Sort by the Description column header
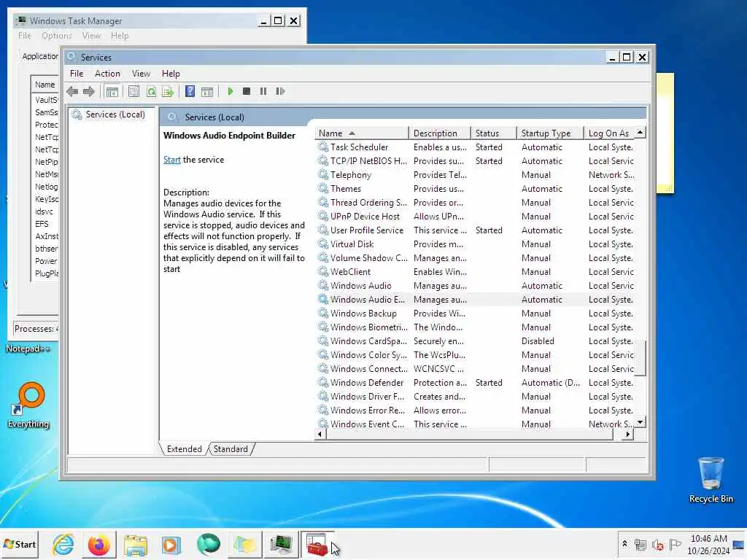This screenshot has width=747, height=560. pyautogui.click(x=439, y=133)
